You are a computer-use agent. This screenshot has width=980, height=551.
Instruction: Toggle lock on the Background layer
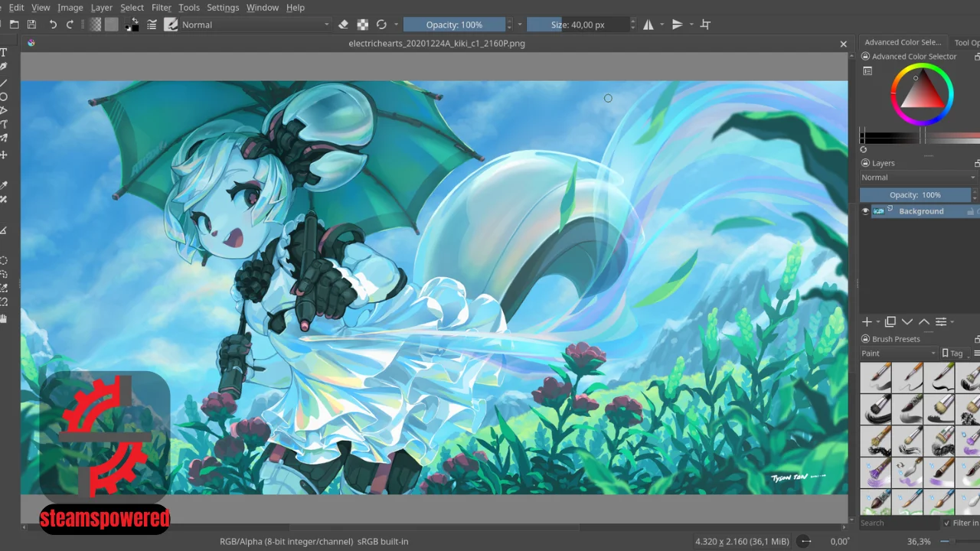tap(970, 211)
